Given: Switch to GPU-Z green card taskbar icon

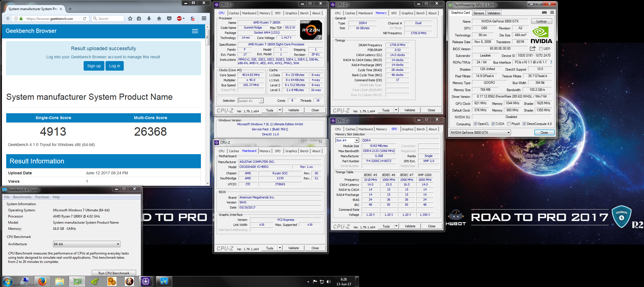Looking at the screenshot, I should [77, 281].
